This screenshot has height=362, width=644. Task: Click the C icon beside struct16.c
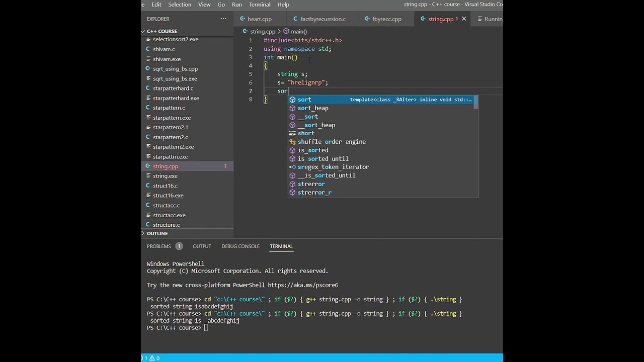tap(148, 186)
